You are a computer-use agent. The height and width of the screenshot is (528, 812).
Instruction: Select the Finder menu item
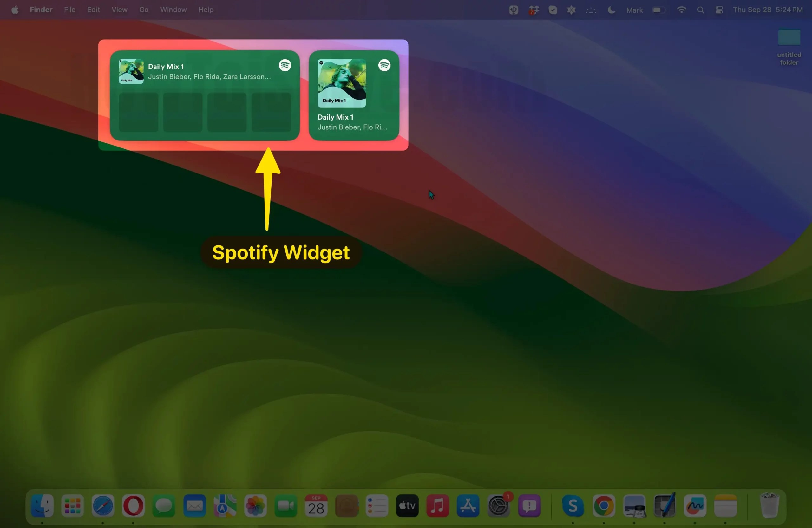(x=41, y=10)
